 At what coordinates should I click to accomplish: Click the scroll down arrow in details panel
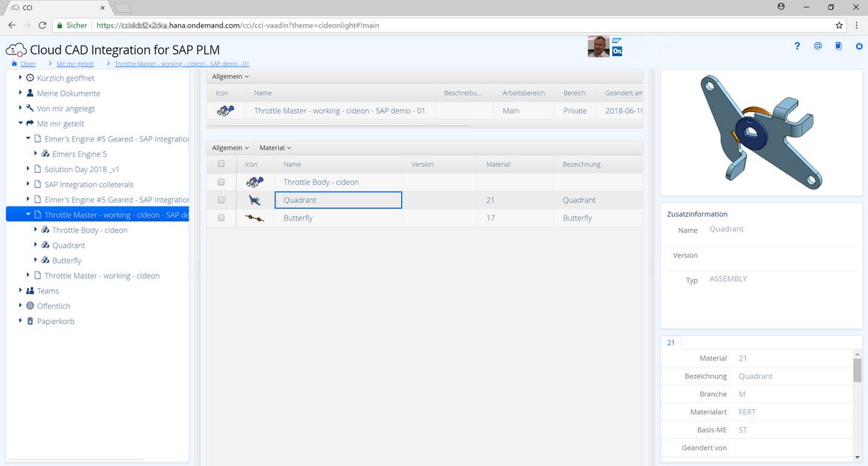[x=857, y=457]
